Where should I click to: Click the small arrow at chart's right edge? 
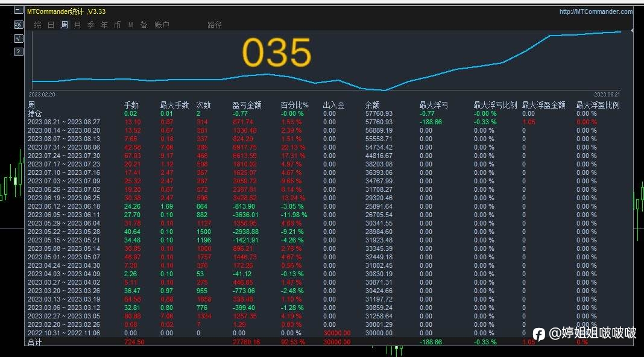click(x=632, y=30)
